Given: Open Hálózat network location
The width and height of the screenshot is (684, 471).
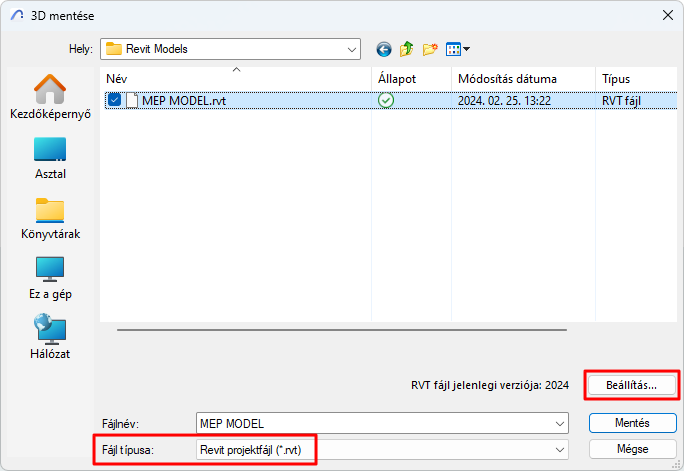Looking at the screenshot, I should click(x=50, y=336).
